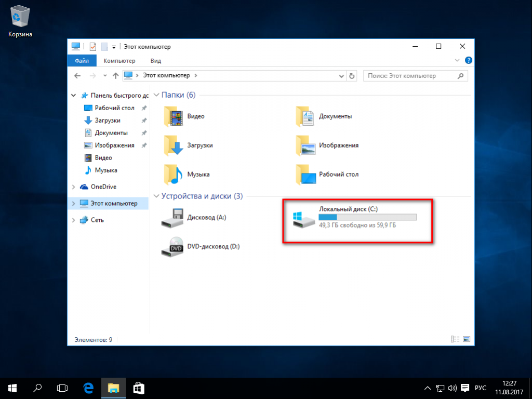The height and width of the screenshot is (399, 532).
Task: Expand the OneDrive tree node
Action: click(x=73, y=187)
